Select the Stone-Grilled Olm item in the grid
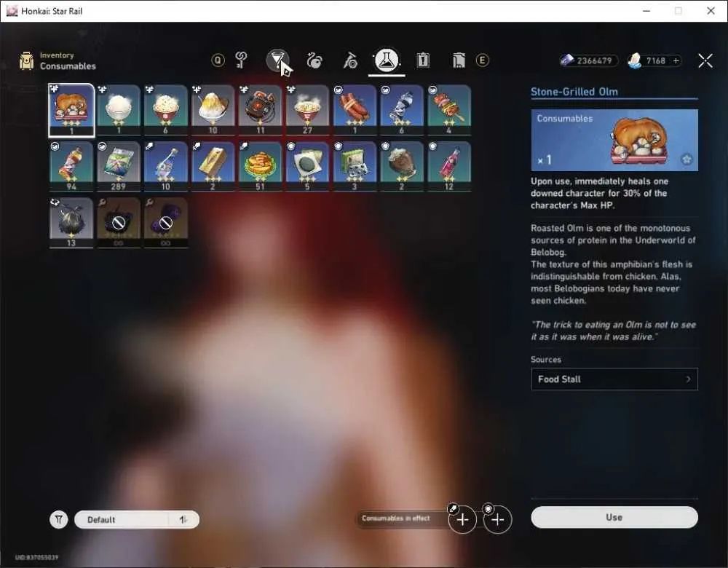Image resolution: width=728 pixels, height=568 pixels. pos(71,111)
